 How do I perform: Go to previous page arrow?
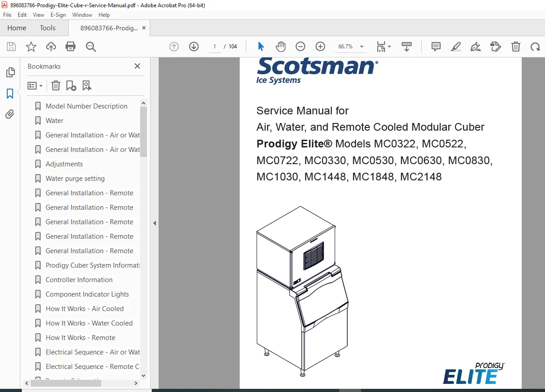pos(174,47)
